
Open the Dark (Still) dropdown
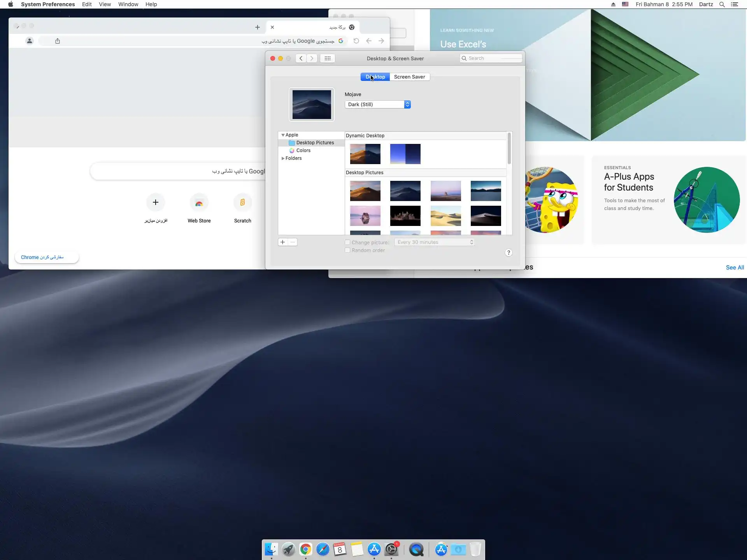[377, 104]
